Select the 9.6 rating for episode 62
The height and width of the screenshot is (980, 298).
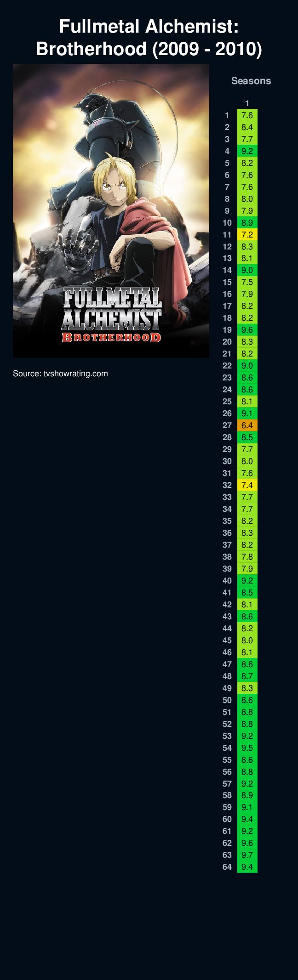(247, 843)
